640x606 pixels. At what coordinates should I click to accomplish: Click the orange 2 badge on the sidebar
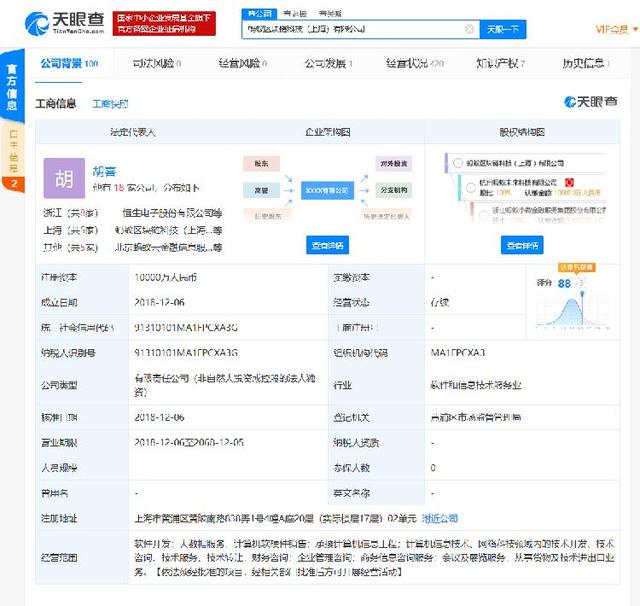click(14, 184)
